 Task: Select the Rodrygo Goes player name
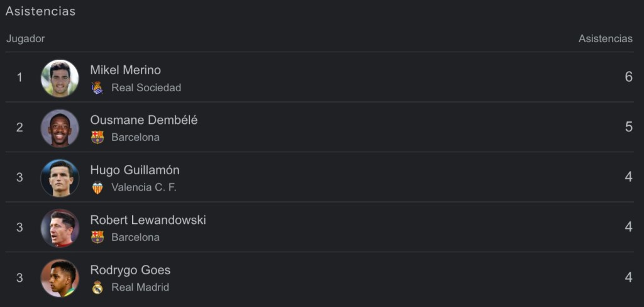pos(130,270)
